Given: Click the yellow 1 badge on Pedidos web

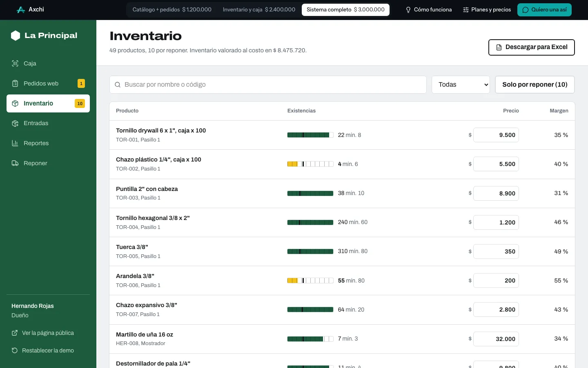Looking at the screenshot, I should click(x=81, y=83).
